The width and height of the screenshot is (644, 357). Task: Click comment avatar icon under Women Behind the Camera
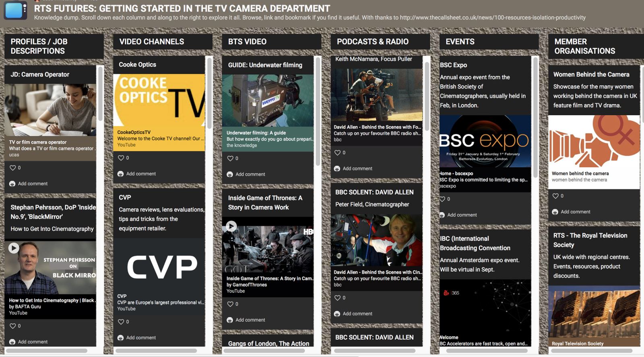tap(555, 212)
